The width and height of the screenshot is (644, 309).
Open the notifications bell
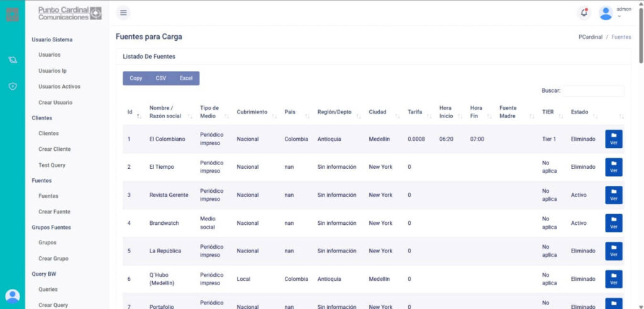point(584,13)
